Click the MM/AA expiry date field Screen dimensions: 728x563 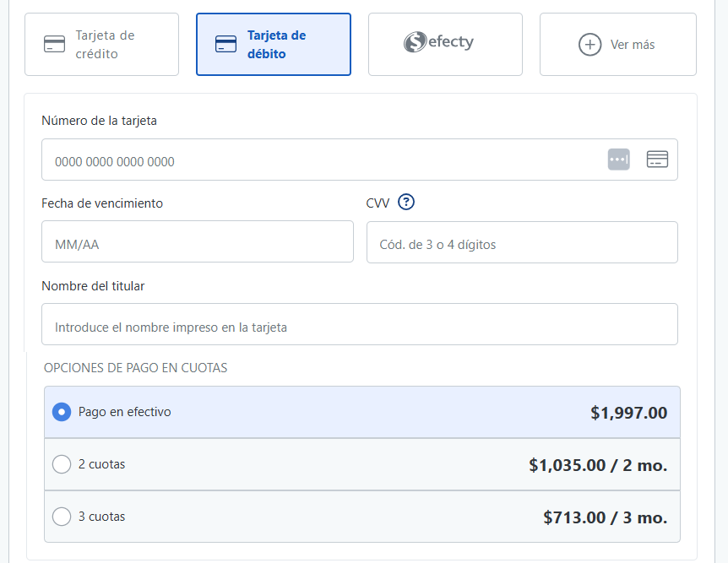click(x=198, y=241)
